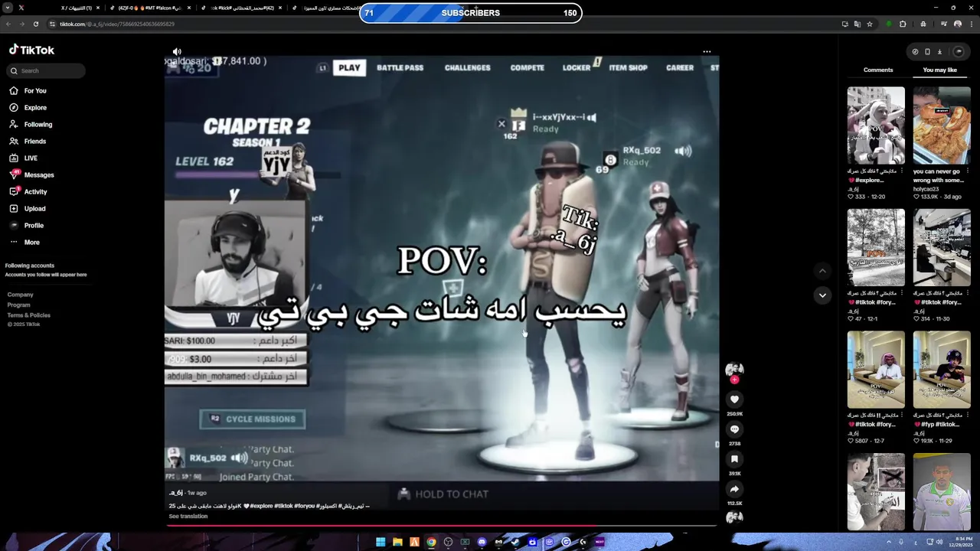Seek using the red video progress bar
The height and width of the screenshot is (551, 980).
442,526
